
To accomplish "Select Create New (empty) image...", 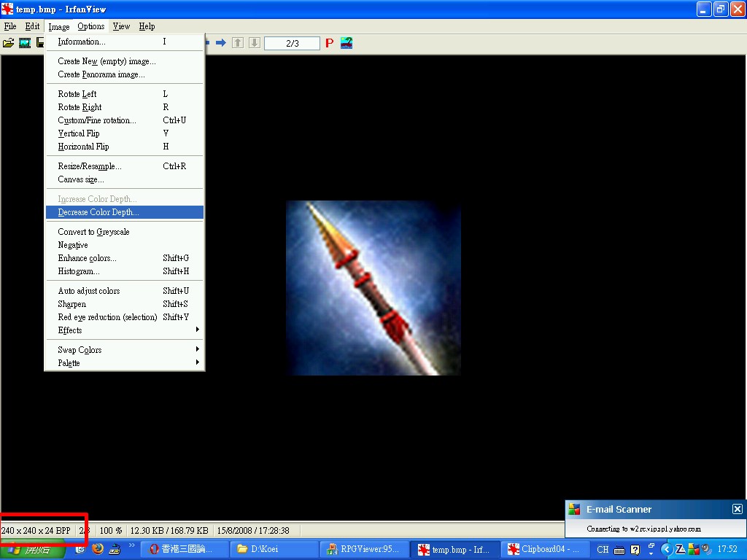I will point(125,61).
